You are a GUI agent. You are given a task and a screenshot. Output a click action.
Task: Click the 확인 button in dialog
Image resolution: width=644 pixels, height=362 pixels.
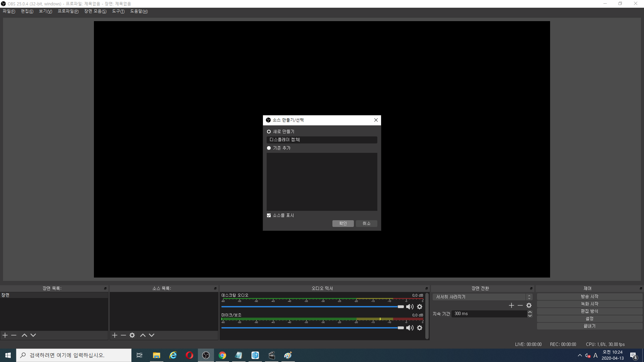tap(343, 224)
